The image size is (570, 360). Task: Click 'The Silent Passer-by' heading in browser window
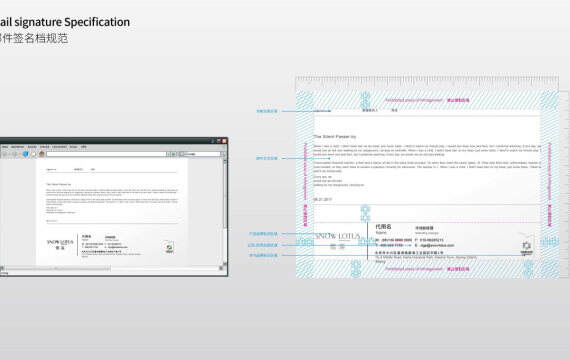click(59, 184)
